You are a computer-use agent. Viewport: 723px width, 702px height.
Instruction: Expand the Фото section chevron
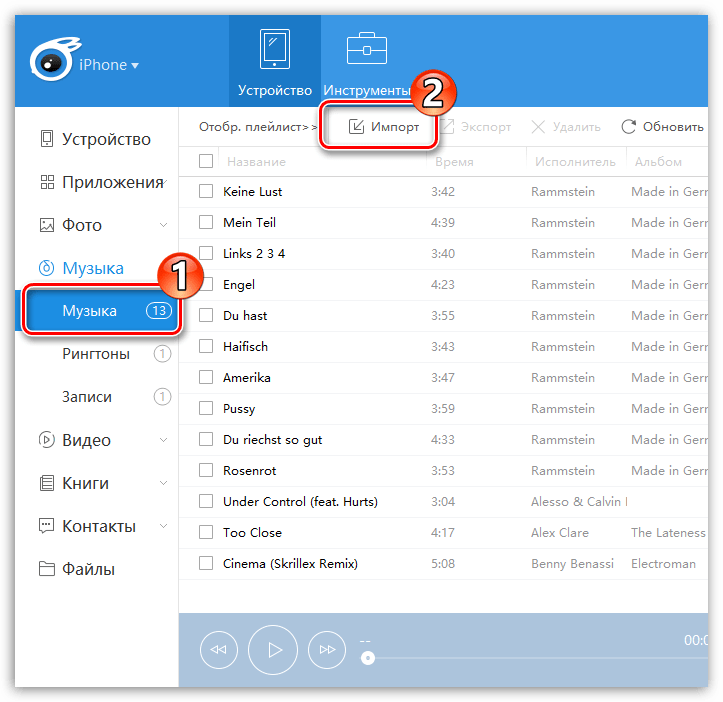163,226
